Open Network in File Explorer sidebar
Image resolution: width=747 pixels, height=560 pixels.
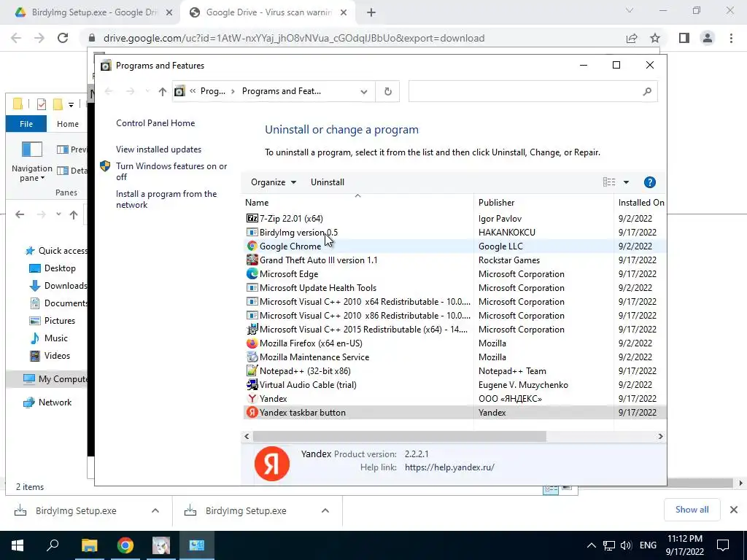tap(47, 402)
